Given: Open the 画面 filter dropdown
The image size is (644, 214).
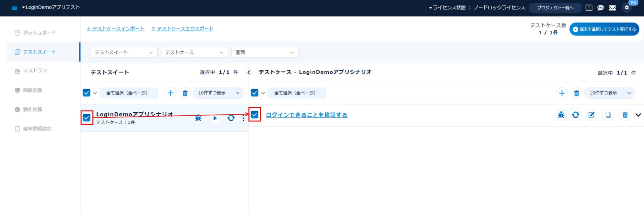Looking at the screenshot, I should [264, 52].
